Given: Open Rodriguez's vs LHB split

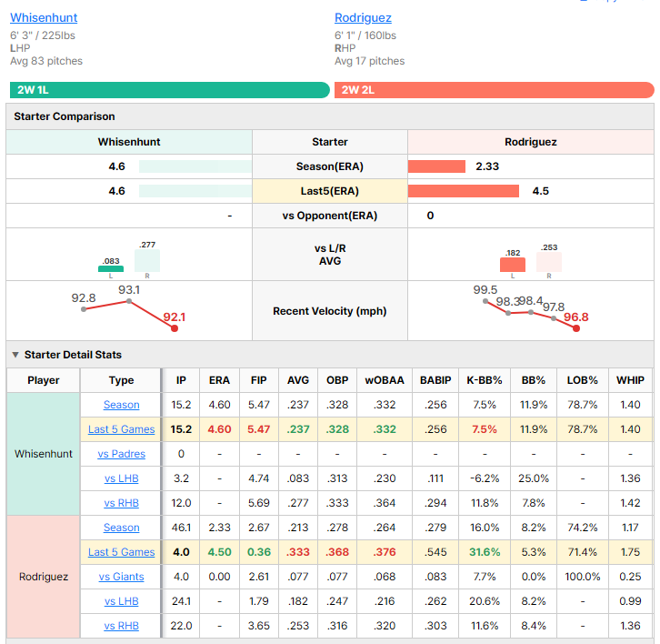Looking at the screenshot, I should pyautogui.click(x=121, y=601).
